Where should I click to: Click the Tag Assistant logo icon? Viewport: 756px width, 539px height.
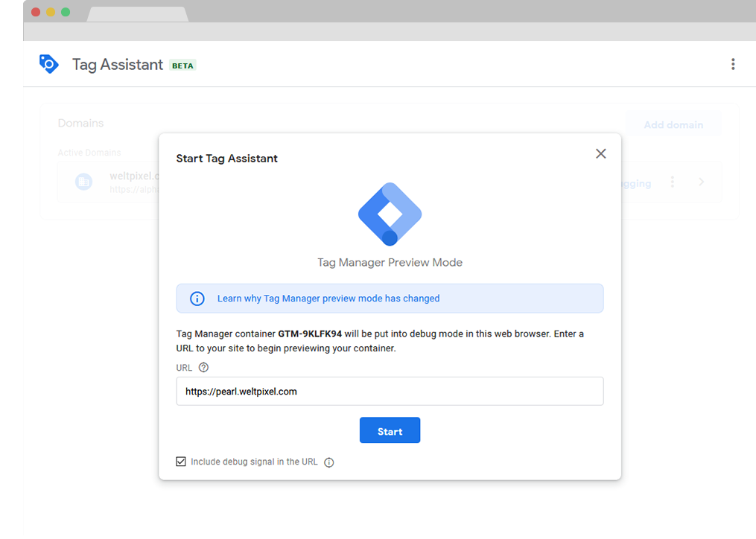(48, 64)
